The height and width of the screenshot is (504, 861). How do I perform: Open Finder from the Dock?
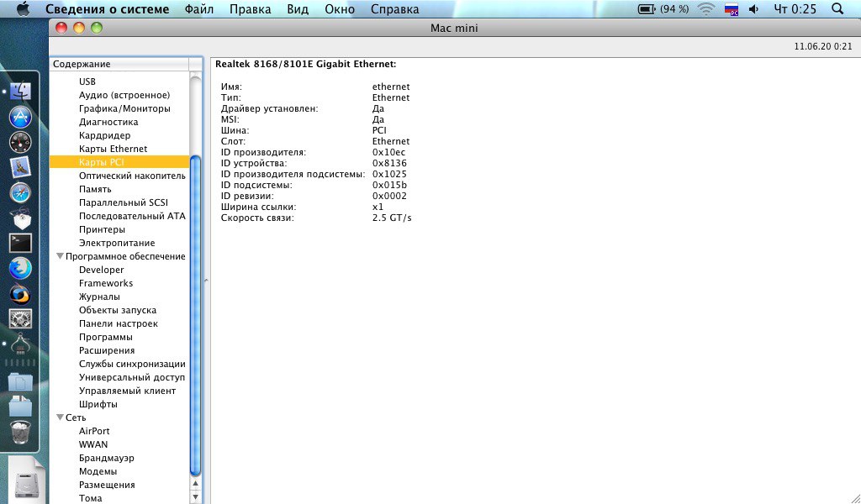[x=21, y=92]
